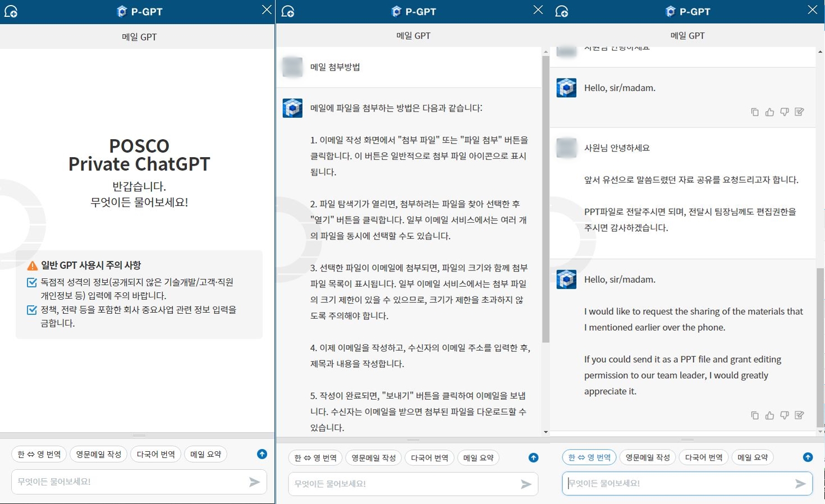The height and width of the screenshot is (504, 825).
Task: Click '사원님 안녕하세요' user message text
Action: (x=617, y=148)
